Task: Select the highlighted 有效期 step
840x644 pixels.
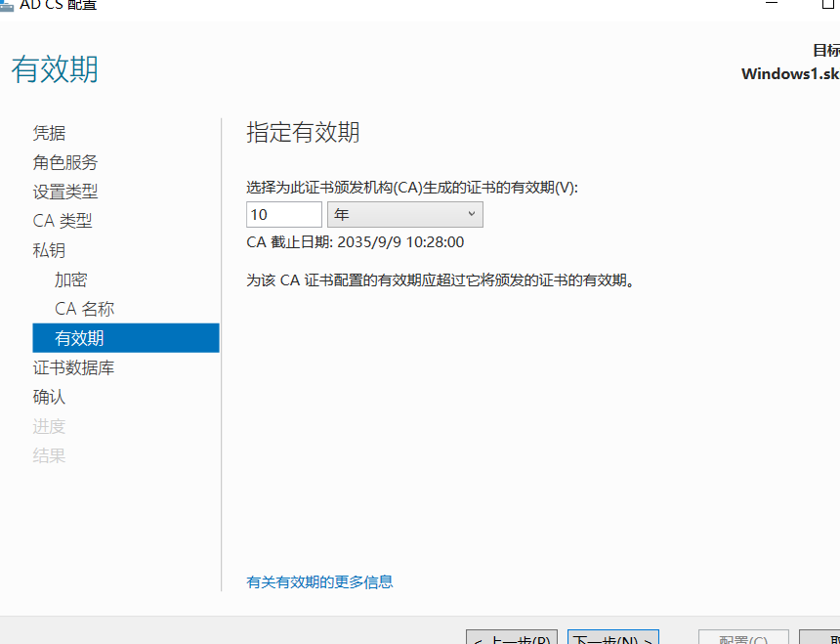Action: 79,338
